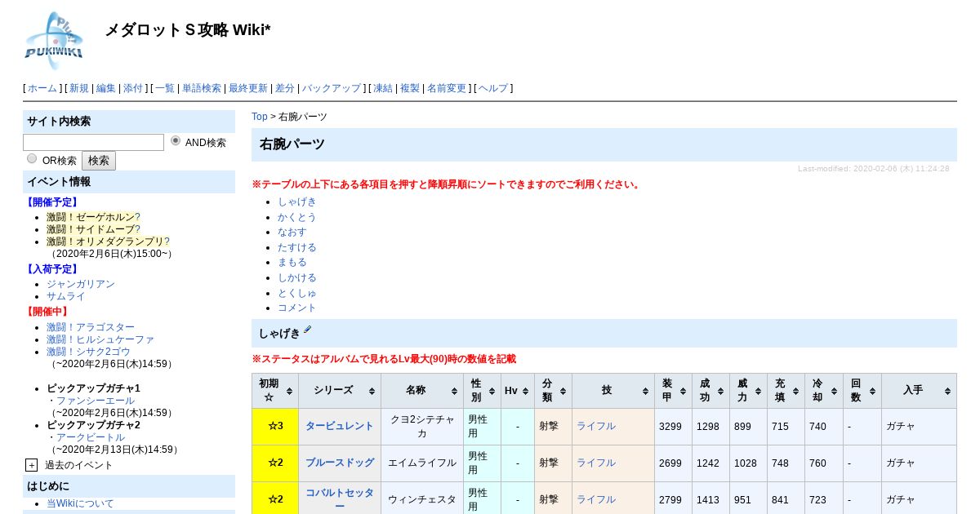Click the 検索 search button
The height and width of the screenshot is (514, 980).
99,161
